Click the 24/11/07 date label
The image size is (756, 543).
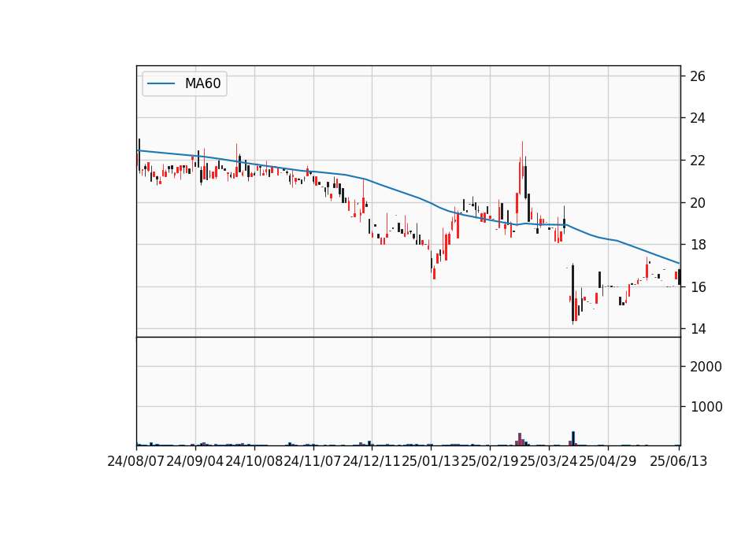pos(313,461)
